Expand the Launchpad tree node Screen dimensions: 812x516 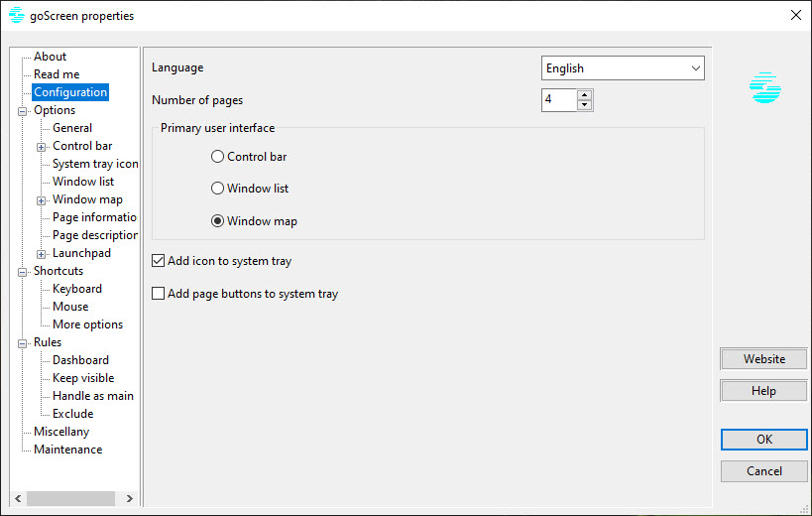tap(41, 254)
